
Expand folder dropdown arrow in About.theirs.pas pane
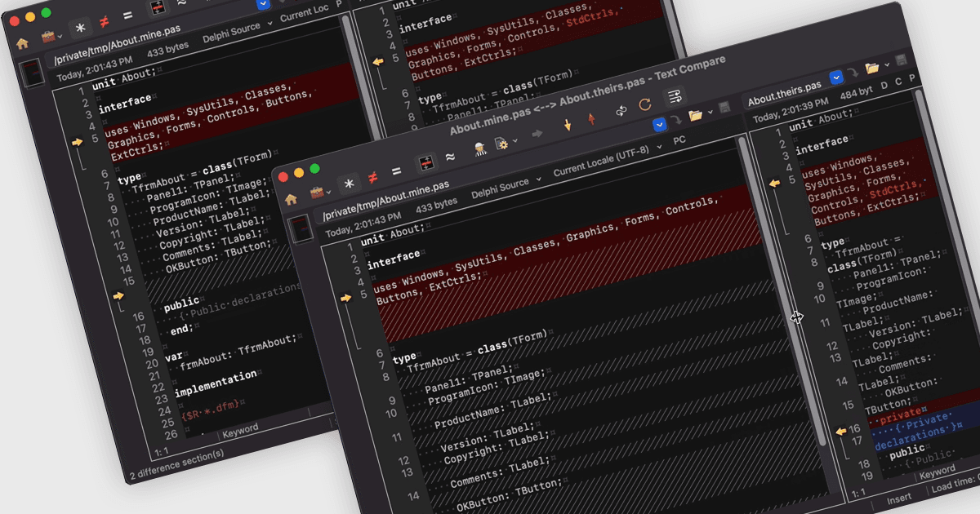887,64
